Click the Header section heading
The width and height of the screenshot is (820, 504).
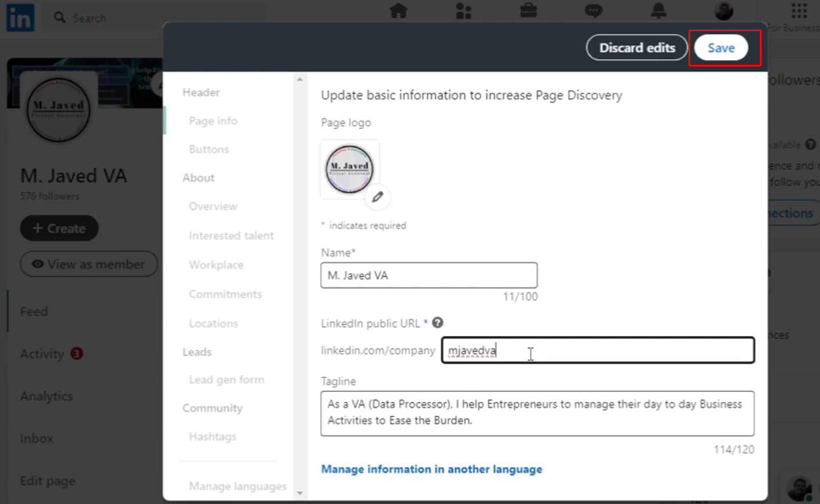201,93
